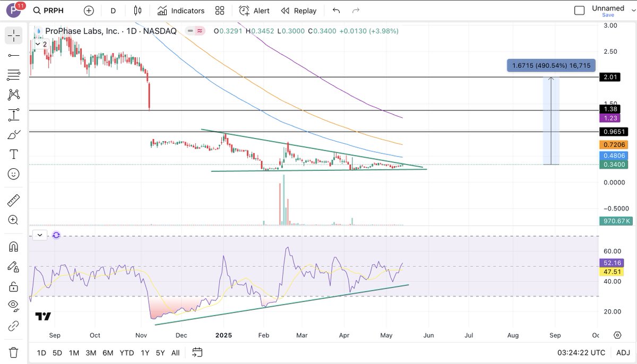
Task: Select the 1.6715 (490.54%) measurement label
Action: tap(552, 65)
